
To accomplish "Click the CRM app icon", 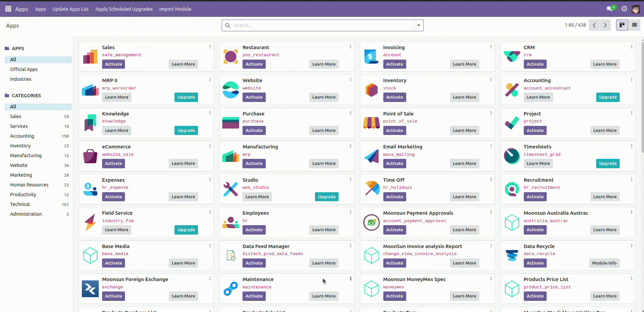I will click(512, 57).
